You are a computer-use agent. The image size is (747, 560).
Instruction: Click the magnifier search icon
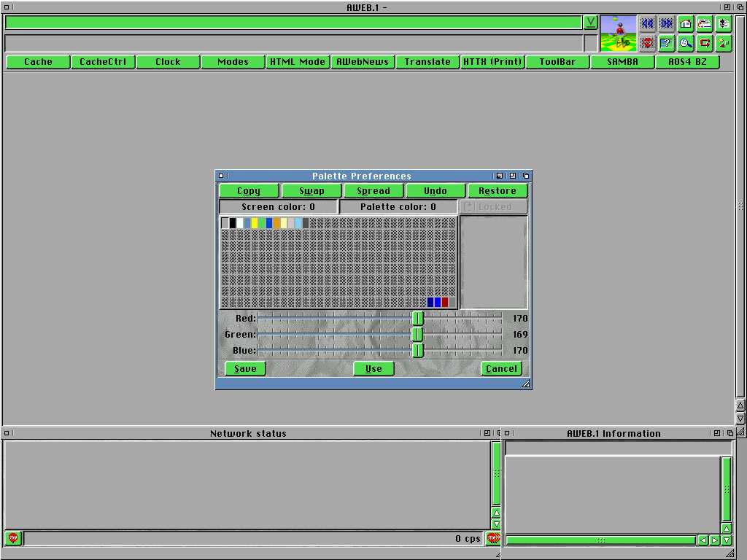point(686,43)
